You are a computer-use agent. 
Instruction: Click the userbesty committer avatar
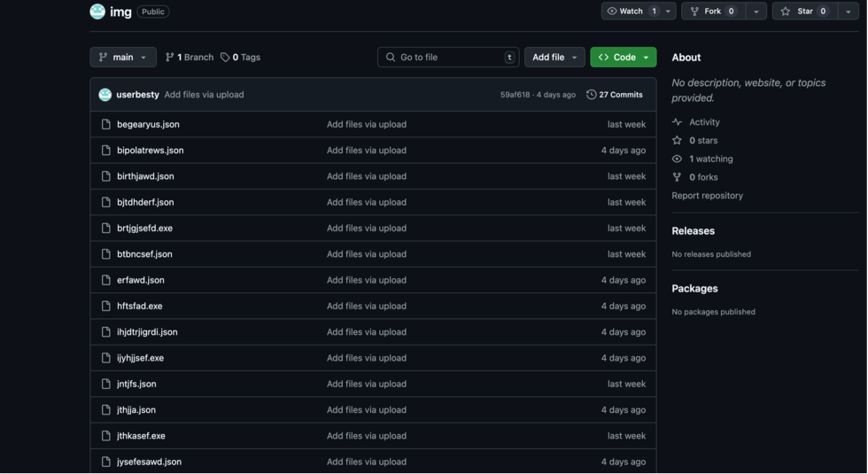point(105,95)
